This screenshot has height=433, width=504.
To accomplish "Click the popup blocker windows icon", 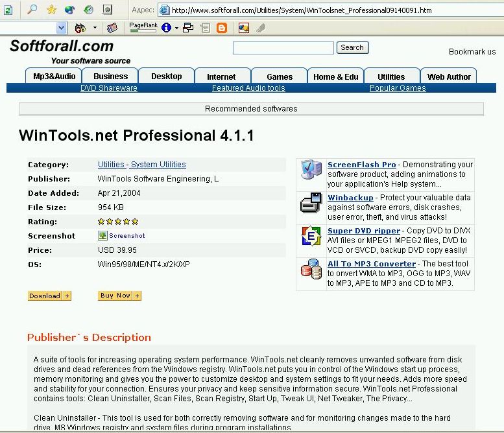I will click(188, 28).
